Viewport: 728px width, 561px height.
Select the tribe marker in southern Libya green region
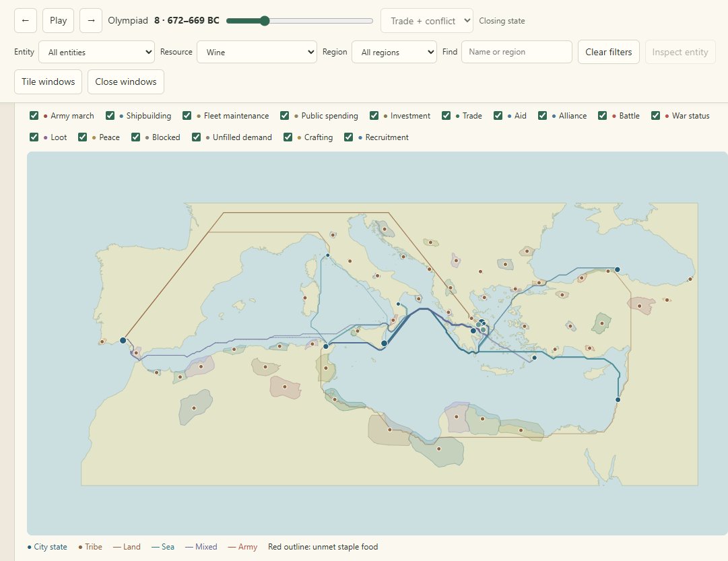[438, 449]
